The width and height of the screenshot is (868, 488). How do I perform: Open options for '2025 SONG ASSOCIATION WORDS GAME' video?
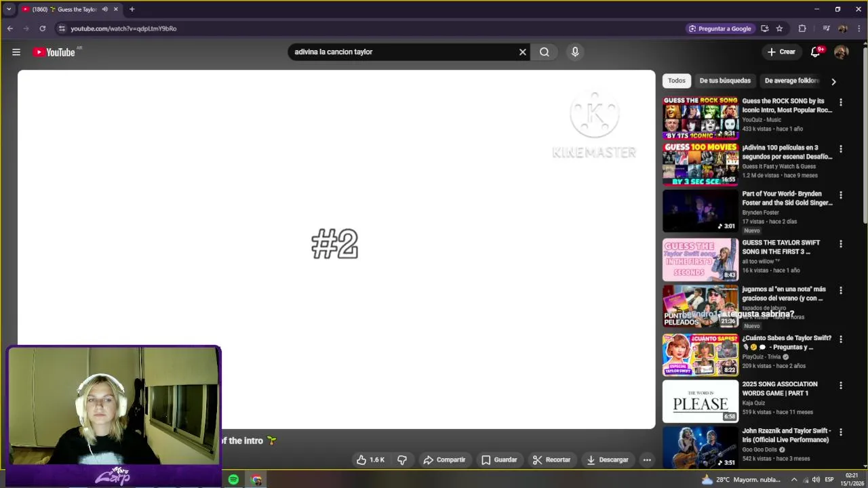pos(841,385)
